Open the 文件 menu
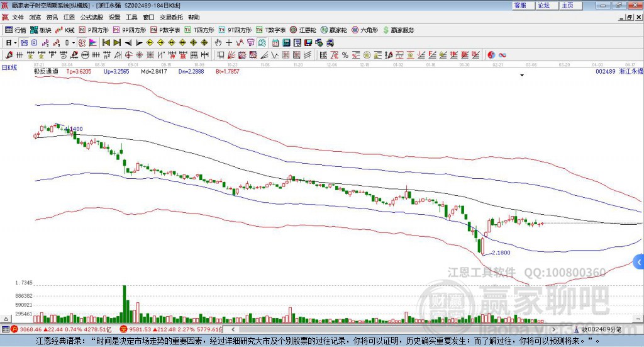Viewport: 644px width, 347px height. (x=18, y=17)
